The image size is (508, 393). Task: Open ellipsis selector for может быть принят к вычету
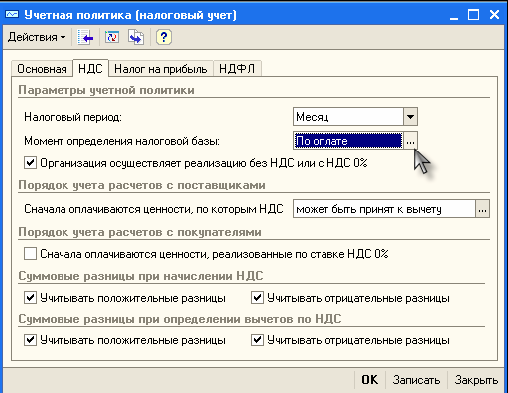(482, 209)
